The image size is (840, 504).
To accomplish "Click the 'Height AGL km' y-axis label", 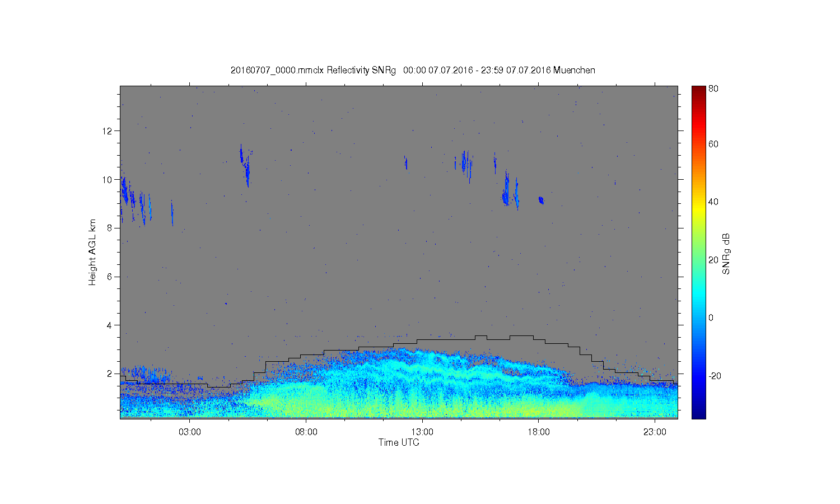I will tap(92, 252).
